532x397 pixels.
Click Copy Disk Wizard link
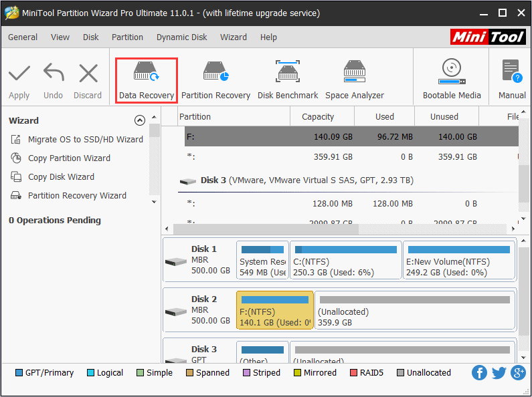tap(61, 176)
